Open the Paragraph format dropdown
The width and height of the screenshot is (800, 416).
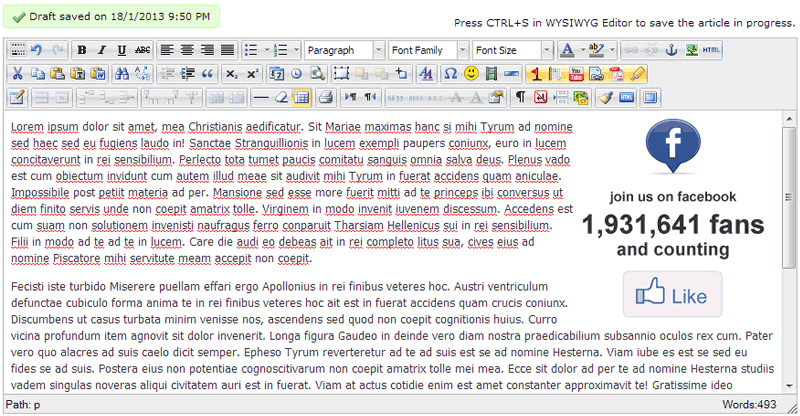pyautogui.click(x=378, y=50)
